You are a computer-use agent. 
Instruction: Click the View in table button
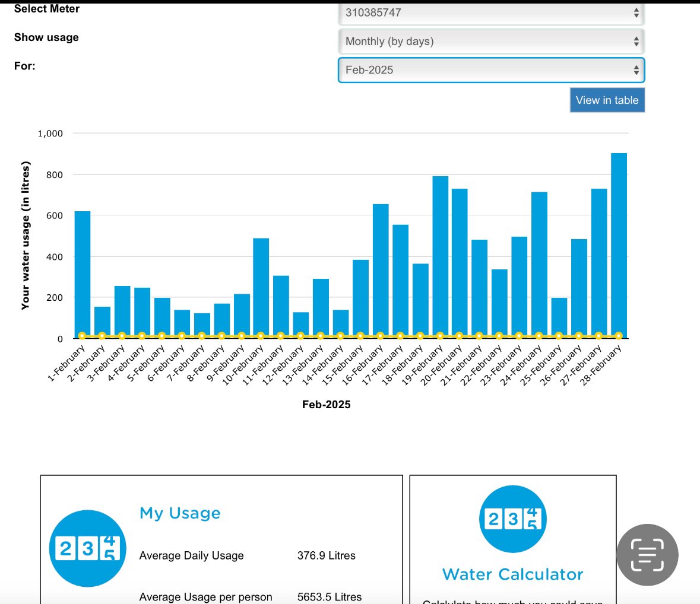click(x=607, y=100)
